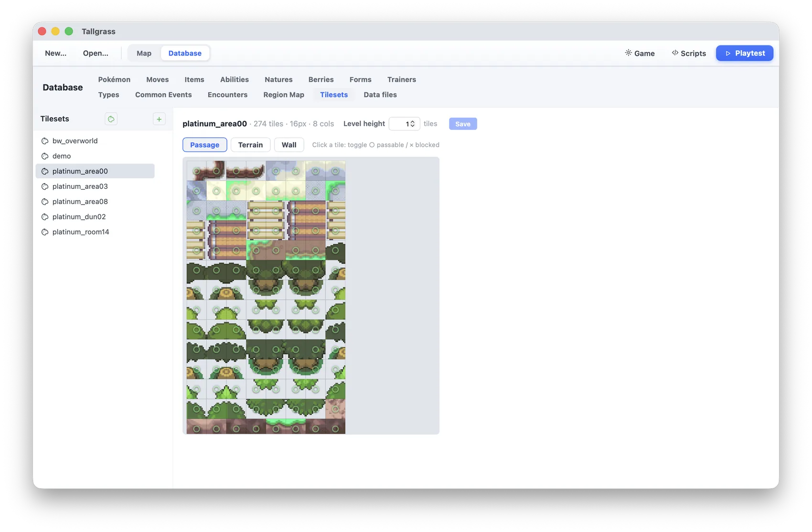
Task: Start Playtest with the play icon
Action: 728,54
